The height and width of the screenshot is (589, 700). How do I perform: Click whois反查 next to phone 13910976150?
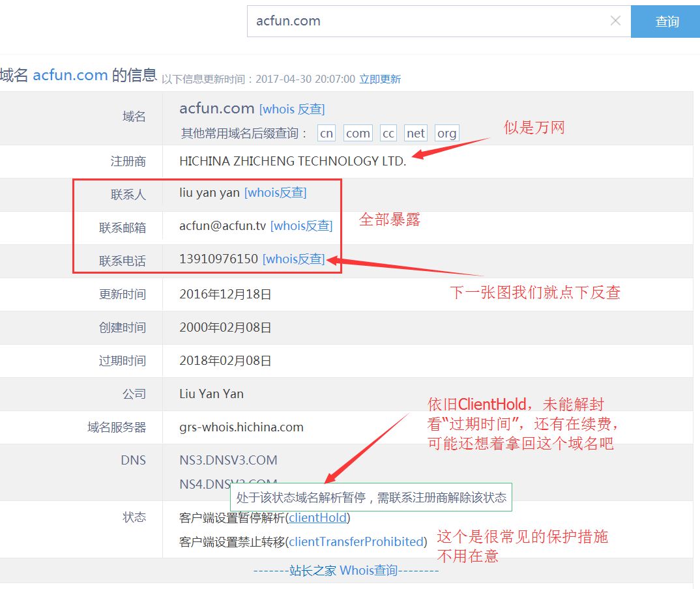coord(294,259)
